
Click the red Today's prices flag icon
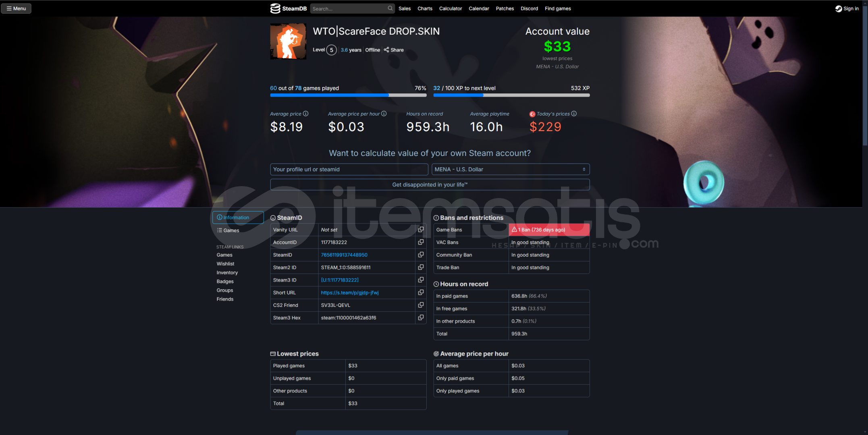pos(532,114)
